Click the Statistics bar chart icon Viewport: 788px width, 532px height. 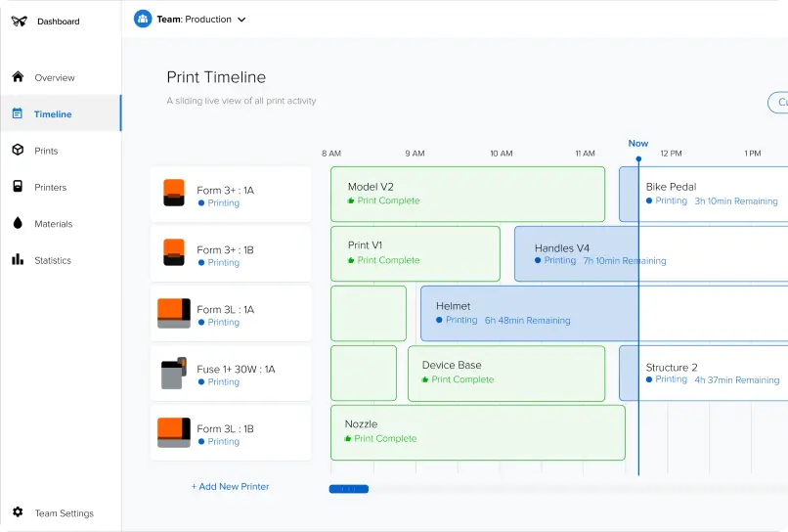tap(18, 260)
